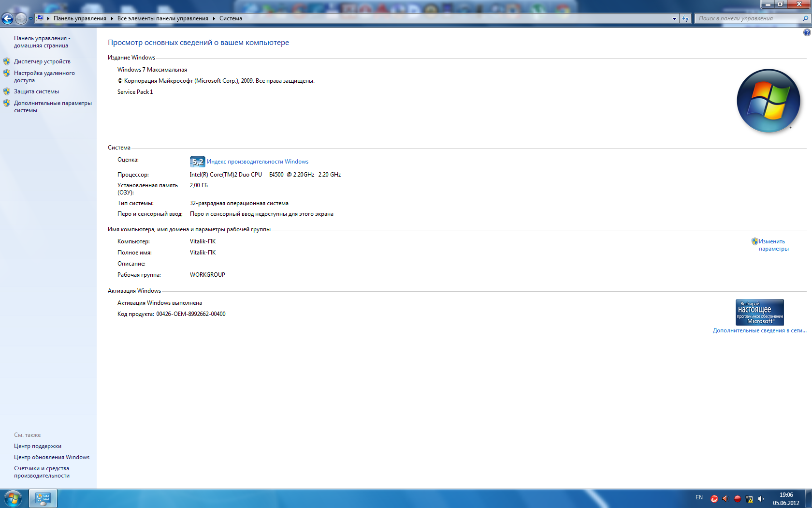Select 'Панель управления' breadcrumb in address bar
Image resolution: width=812 pixels, height=508 pixels.
[x=80, y=18]
